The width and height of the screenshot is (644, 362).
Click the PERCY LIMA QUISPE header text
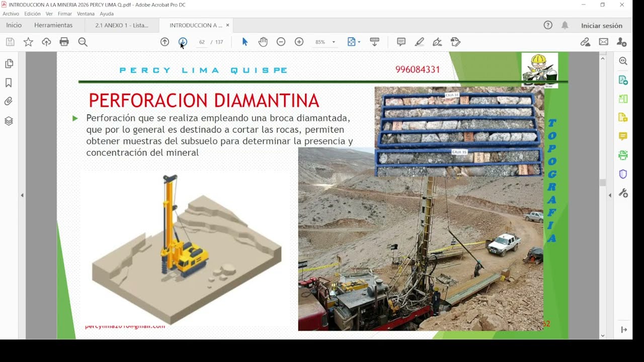point(204,70)
